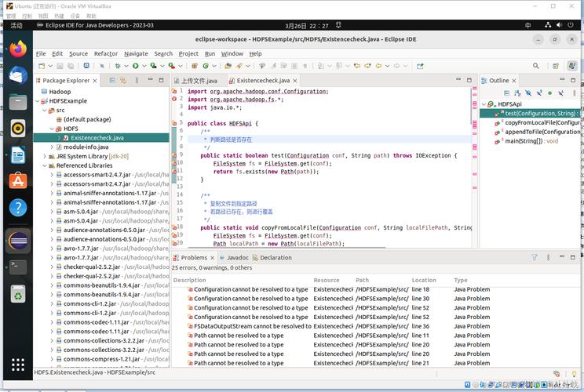
Task: Select the 上传文件.java editor tab
Action: click(x=198, y=80)
